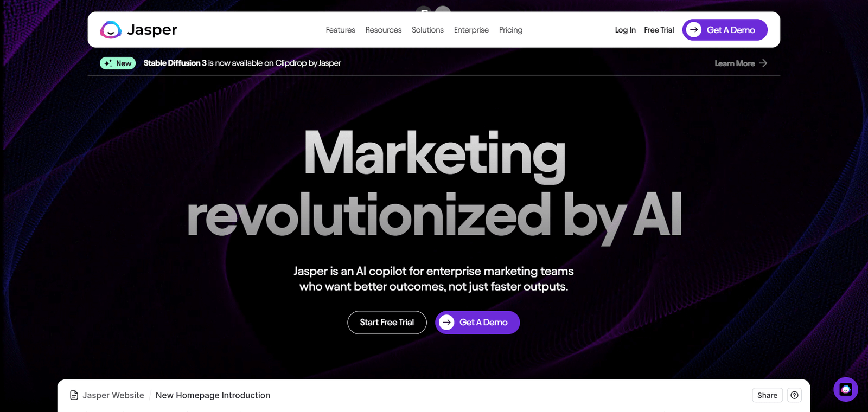This screenshot has height=412, width=868.
Task: Open the Stable Diffusion 3 announcement
Action: pos(242,63)
